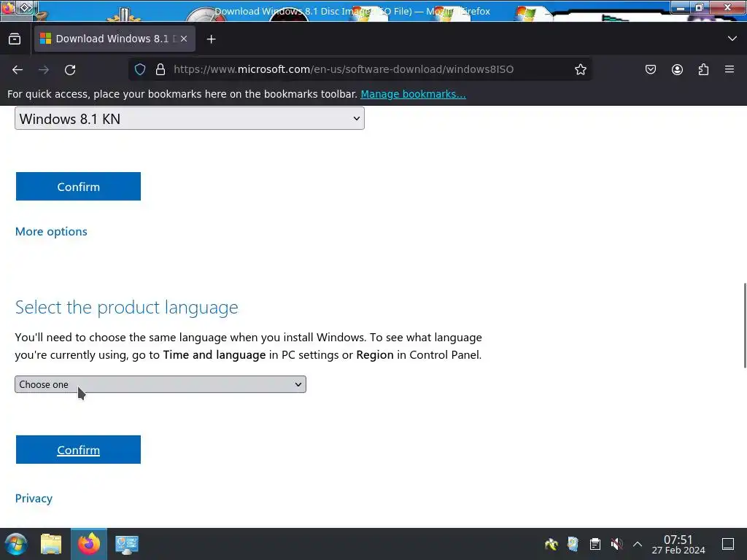Click the first system tray icon
747x560 pixels.
(551, 544)
